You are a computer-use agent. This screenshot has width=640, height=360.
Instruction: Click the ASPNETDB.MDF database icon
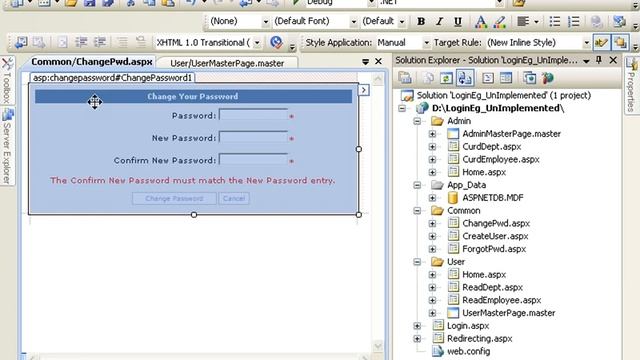pyautogui.click(x=453, y=198)
